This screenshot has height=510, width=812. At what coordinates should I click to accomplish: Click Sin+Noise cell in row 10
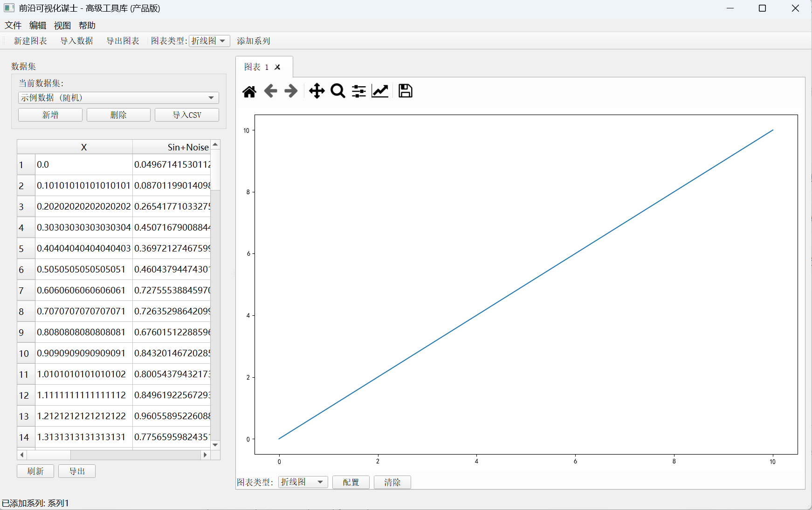[x=172, y=354]
